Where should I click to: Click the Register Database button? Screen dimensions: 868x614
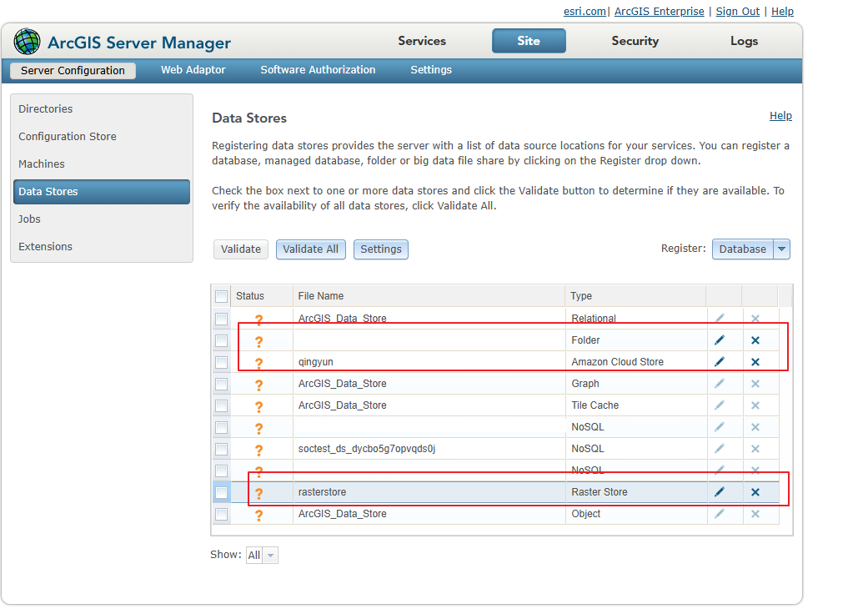click(742, 249)
